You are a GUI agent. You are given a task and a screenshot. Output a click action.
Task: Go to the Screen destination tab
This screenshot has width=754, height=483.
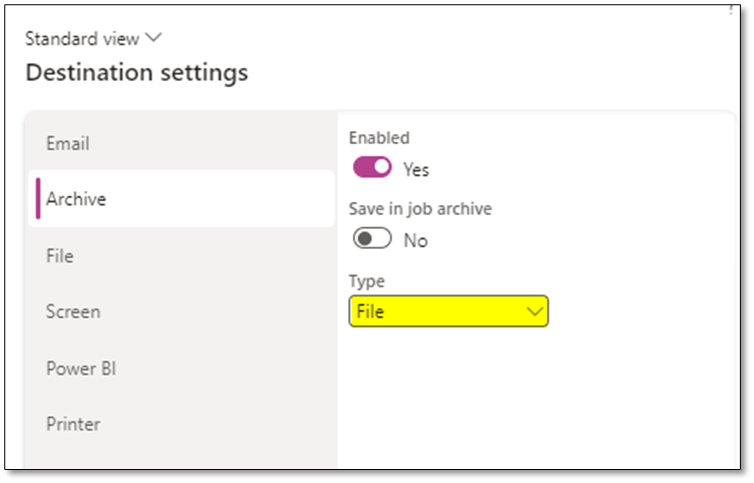[73, 312]
